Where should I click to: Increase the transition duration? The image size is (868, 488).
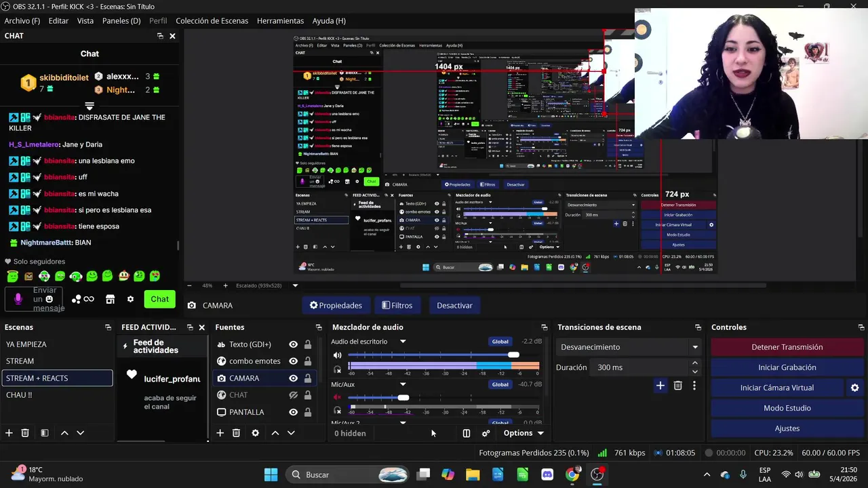[x=694, y=363]
